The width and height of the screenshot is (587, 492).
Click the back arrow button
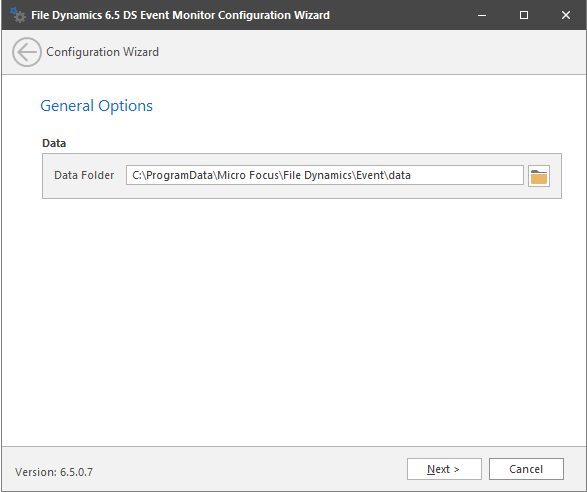(x=27, y=52)
